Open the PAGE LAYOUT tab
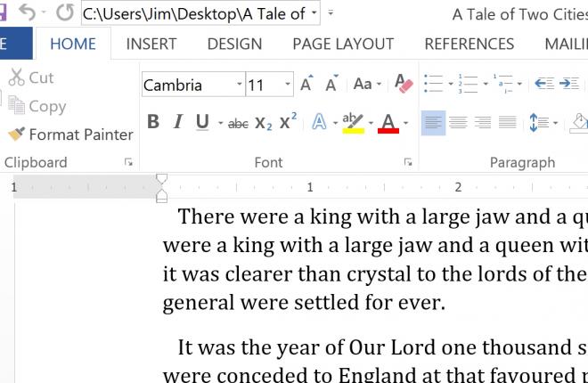The height and width of the screenshot is (383, 588). tap(343, 44)
